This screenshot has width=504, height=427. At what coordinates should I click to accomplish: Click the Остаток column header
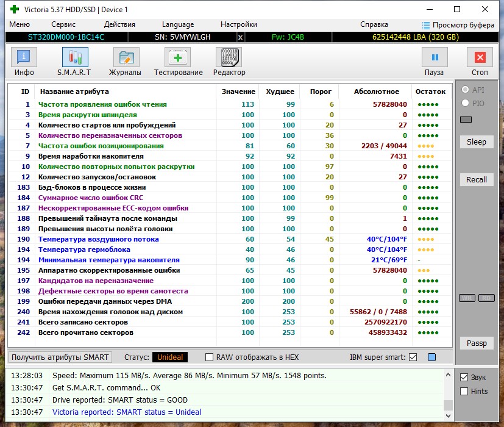430,91
